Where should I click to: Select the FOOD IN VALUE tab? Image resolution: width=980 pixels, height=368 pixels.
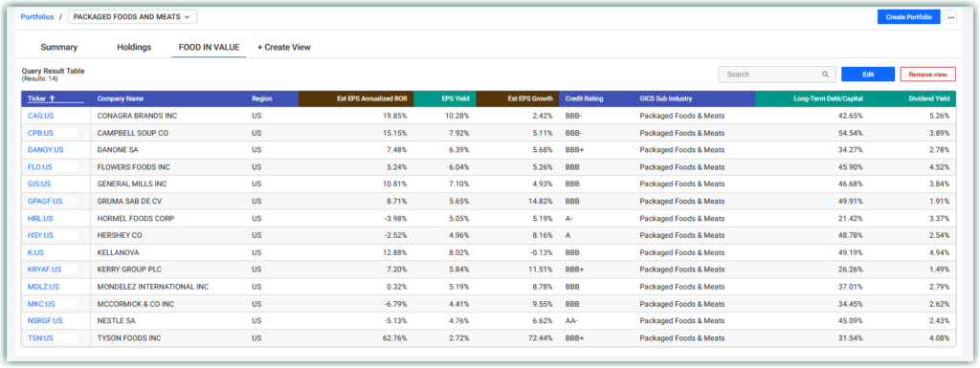[x=209, y=48]
